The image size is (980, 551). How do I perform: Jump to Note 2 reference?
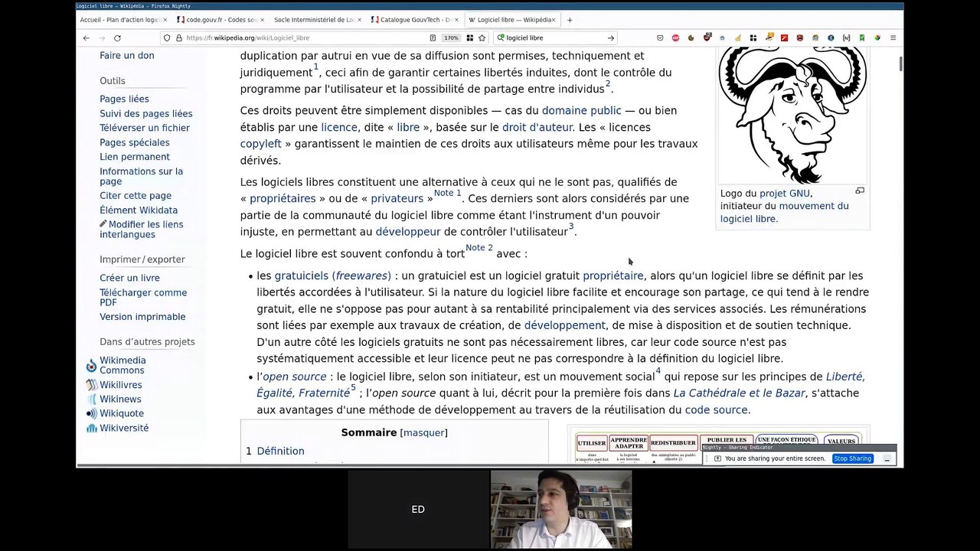479,248
